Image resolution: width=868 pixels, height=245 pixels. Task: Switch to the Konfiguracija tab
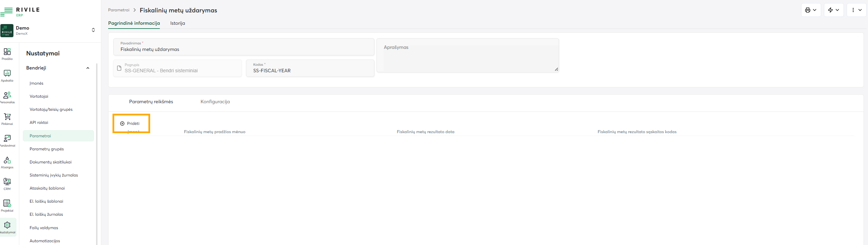pyautogui.click(x=215, y=102)
